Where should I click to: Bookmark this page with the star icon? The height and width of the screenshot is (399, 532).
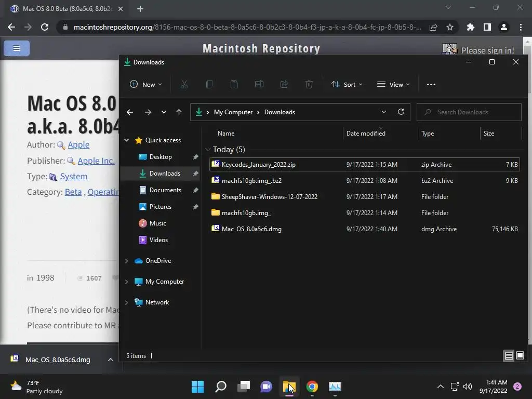450,27
